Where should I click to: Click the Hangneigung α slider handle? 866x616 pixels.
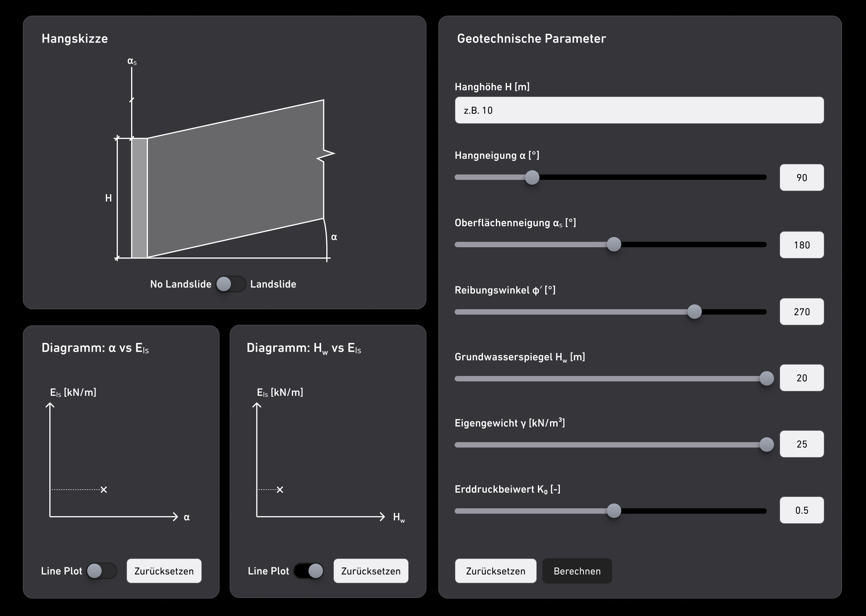[532, 177]
